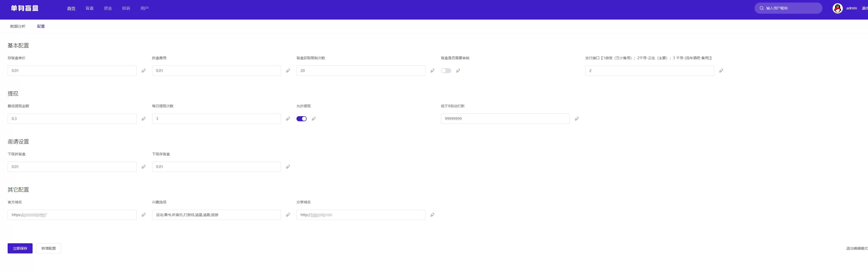Click the admin QQ penguin avatar
This screenshot has height=272, width=868.
point(837,8)
